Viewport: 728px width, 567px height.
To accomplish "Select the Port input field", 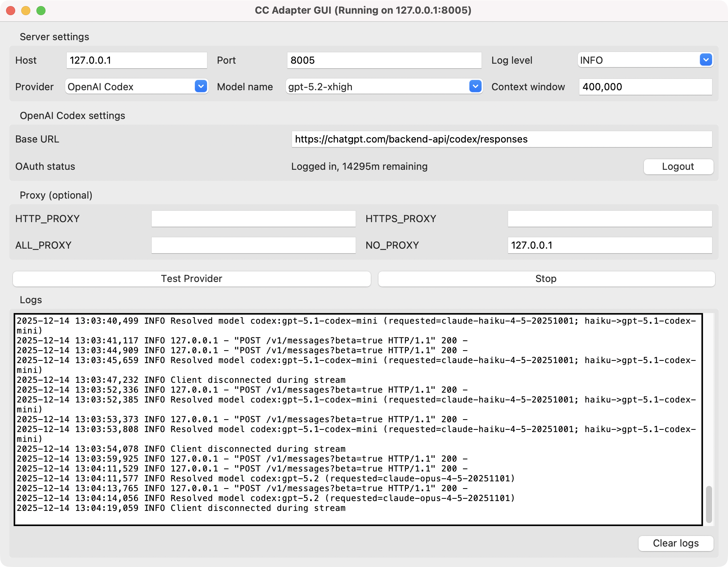I will click(384, 60).
